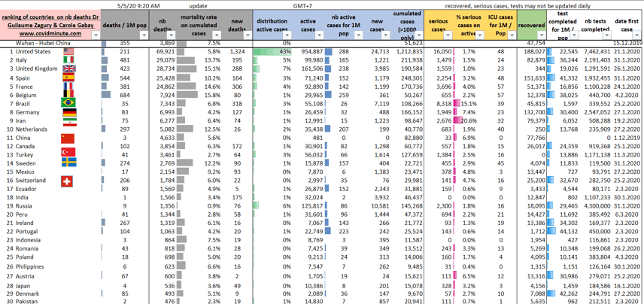Click the Brazil flag icon
Screen dimensions: 644x304
[68, 102]
